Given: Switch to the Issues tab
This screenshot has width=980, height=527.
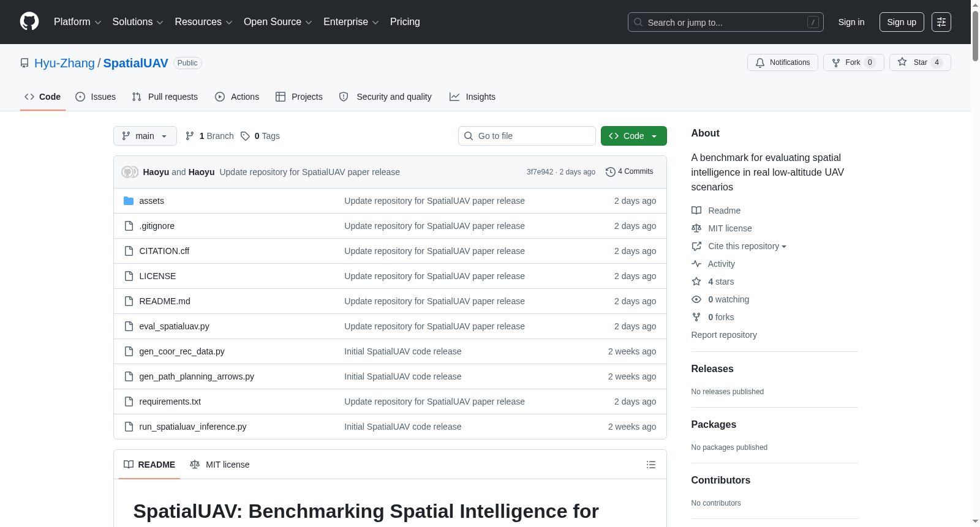Looking at the screenshot, I should 96,97.
